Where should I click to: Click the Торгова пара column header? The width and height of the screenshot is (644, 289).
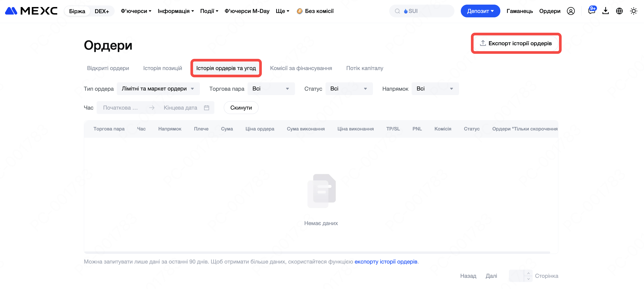coord(109,129)
